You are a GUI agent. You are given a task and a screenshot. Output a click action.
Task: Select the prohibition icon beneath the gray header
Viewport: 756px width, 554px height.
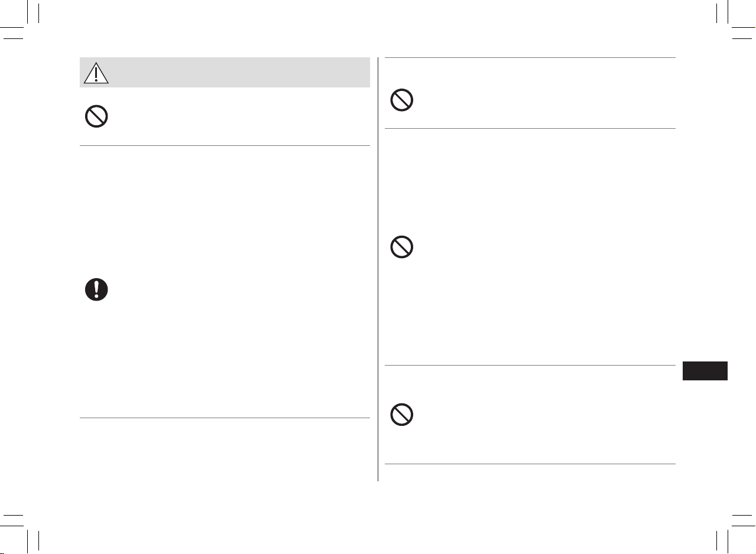96,116
